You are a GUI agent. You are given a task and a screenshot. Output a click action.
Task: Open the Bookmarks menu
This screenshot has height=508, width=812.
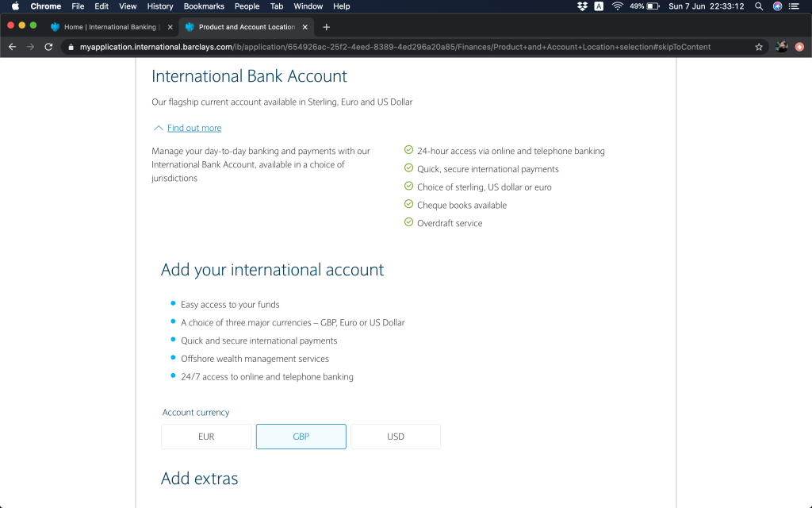coord(204,6)
